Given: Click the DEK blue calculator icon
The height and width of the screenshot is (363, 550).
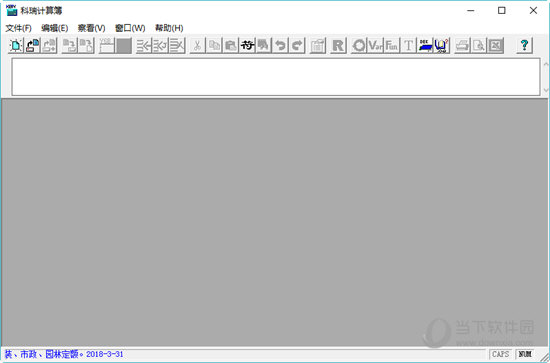Looking at the screenshot, I should (x=425, y=46).
